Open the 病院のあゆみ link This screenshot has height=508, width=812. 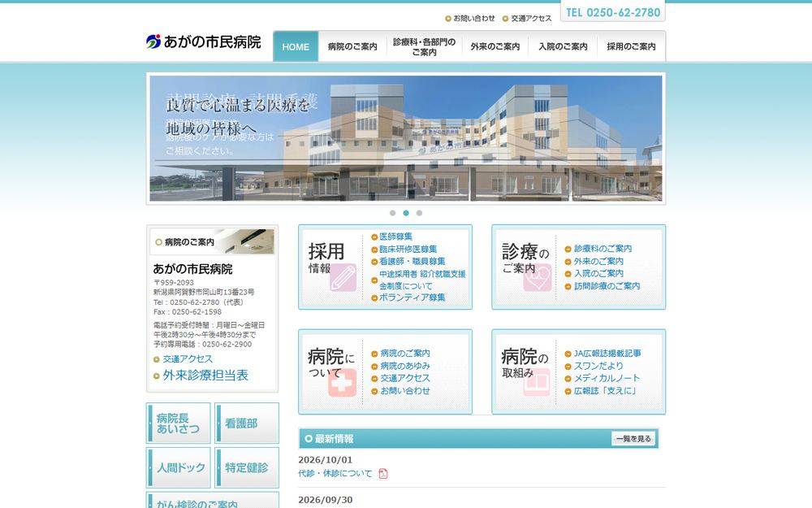(x=405, y=366)
